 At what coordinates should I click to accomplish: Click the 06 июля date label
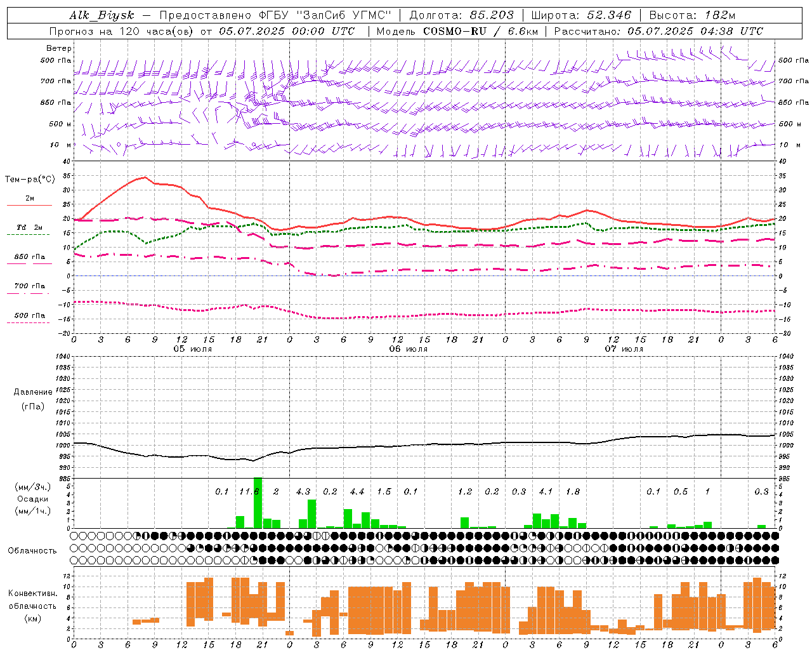coord(409,349)
